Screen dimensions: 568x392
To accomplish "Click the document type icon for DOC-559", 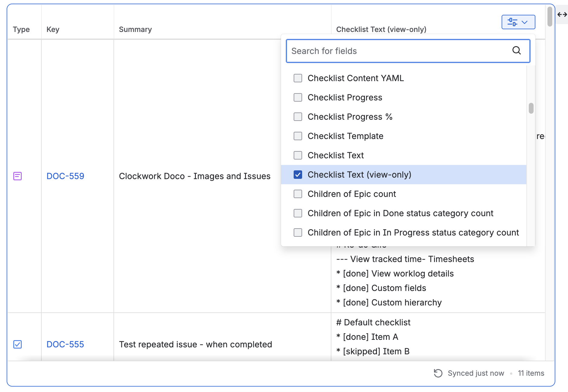I will [x=18, y=176].
